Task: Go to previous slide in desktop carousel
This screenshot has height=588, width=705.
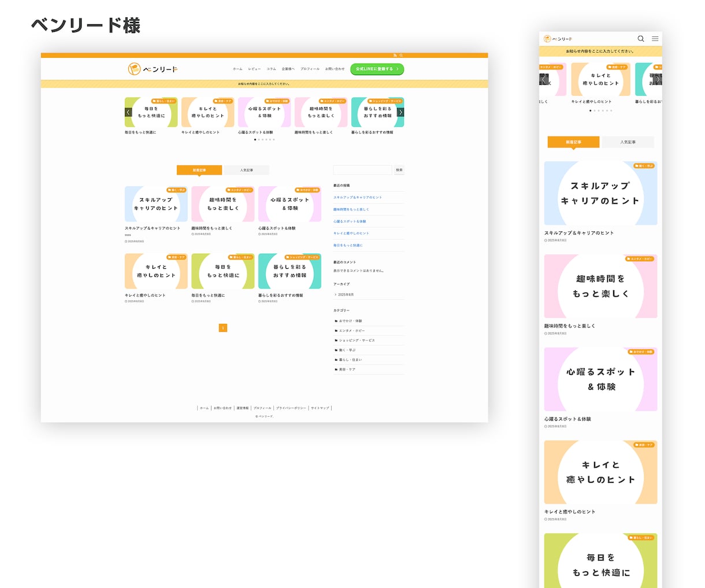Action: pos(128,112)
